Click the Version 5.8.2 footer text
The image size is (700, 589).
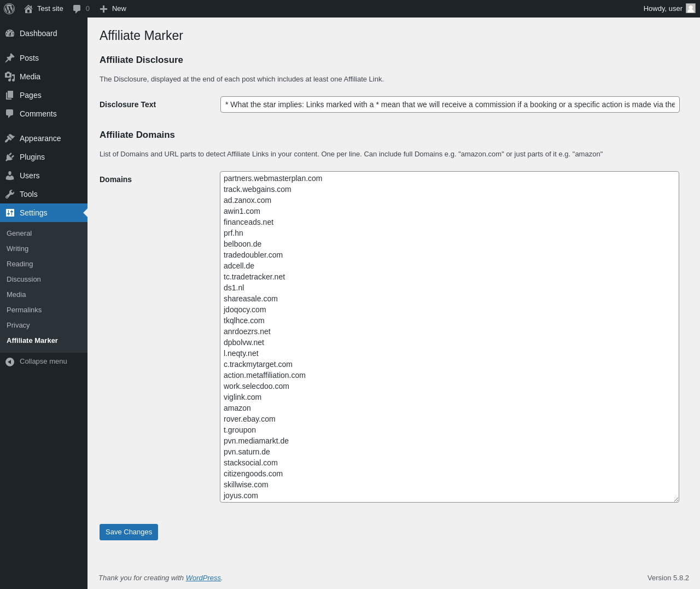pos(668,578)
